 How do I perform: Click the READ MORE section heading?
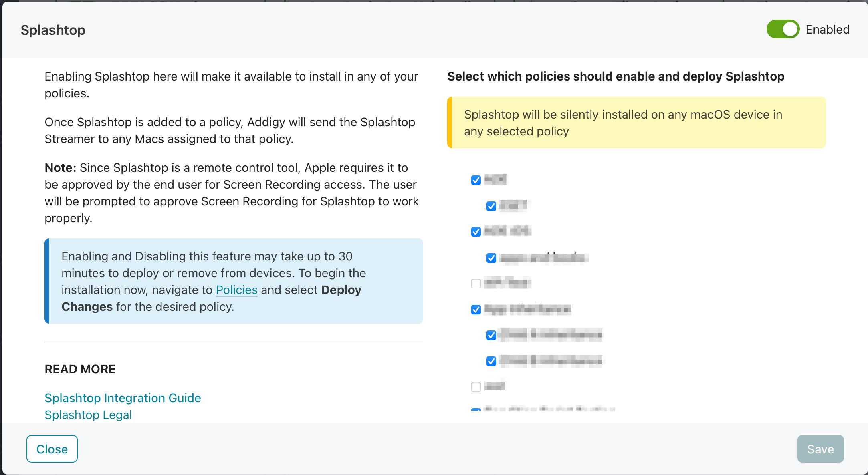[80, 369]
